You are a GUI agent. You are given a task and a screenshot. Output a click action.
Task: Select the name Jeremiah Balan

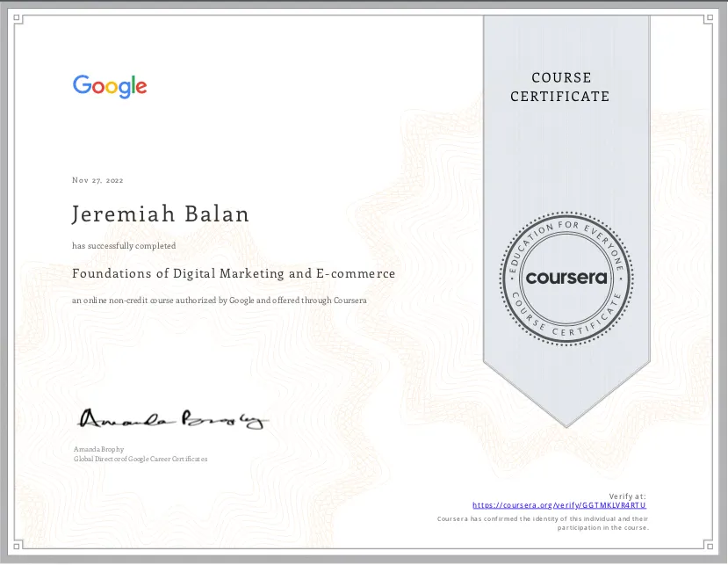161,214
